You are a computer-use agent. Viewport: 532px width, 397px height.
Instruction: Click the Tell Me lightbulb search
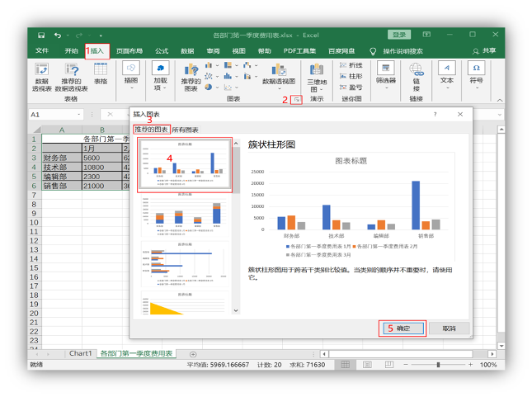pos(373,51)
